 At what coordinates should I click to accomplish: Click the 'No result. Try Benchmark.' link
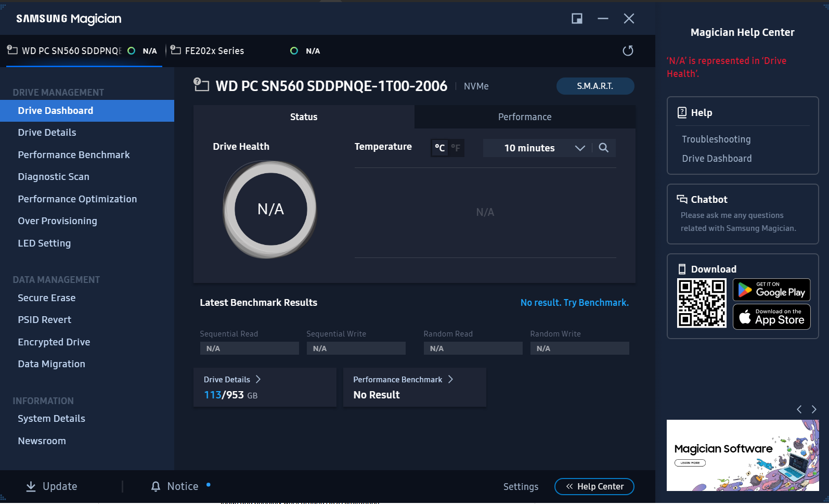pyautogui.click(x=574, y=303)
